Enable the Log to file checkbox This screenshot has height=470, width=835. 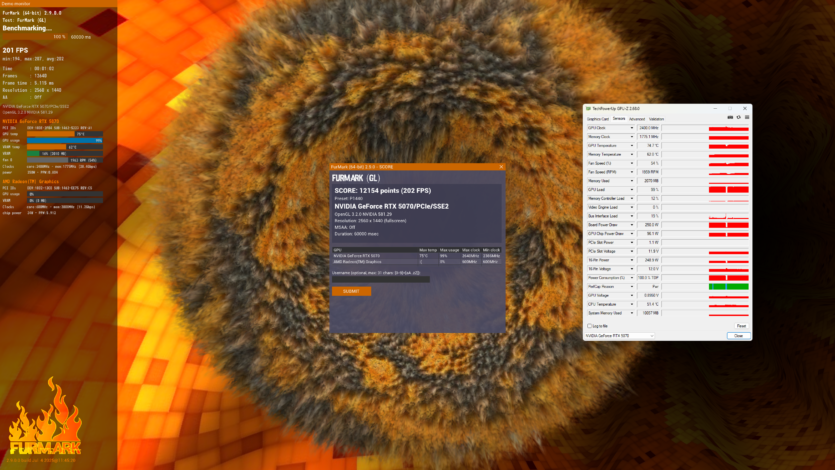coord(588,326)
